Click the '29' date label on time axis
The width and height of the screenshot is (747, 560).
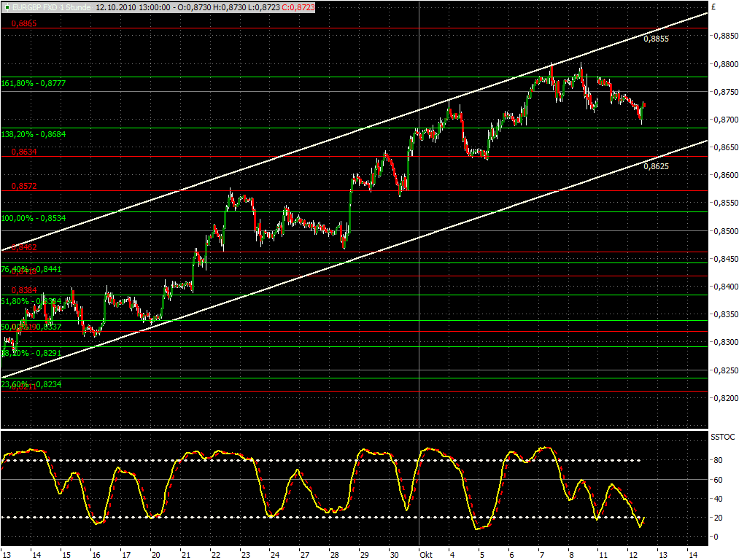click(364, 555)
